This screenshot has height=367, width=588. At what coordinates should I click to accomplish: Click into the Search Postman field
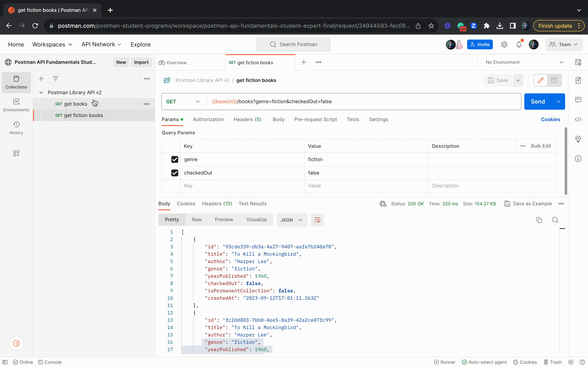pos(293,44)
